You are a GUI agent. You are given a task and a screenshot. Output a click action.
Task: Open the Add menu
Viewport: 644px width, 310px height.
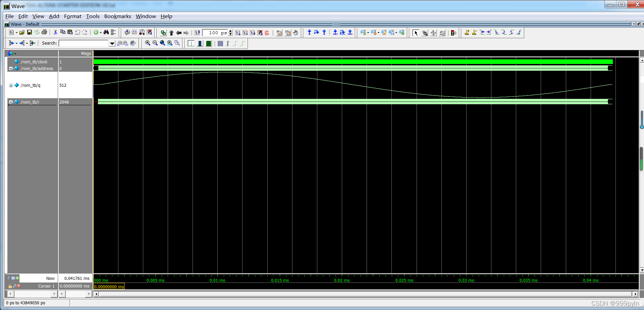54,16
